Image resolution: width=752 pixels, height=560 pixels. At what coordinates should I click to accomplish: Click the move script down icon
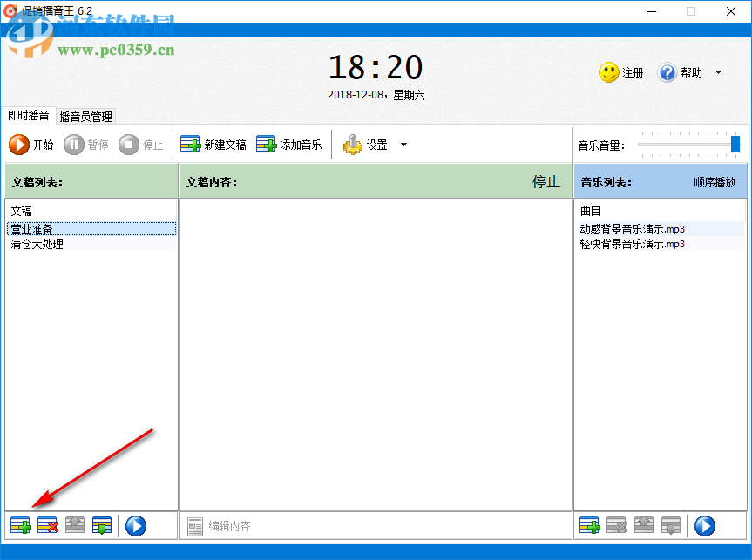pos(101,525)
